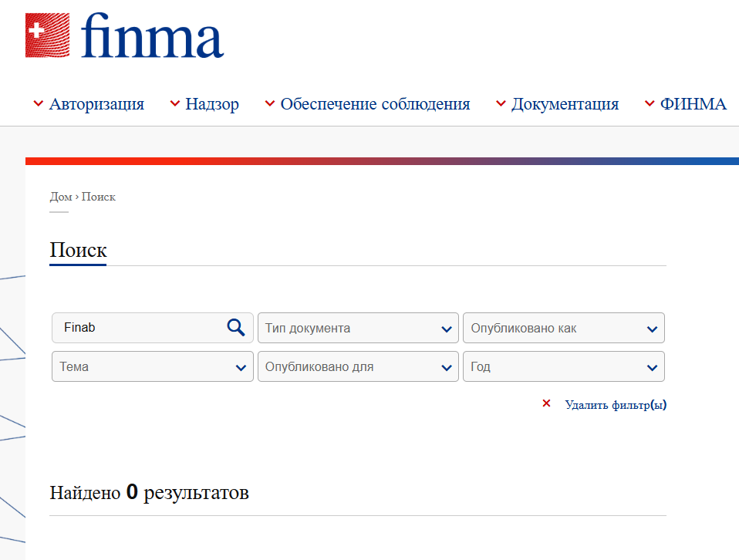Click the red X to clear filters

point(547,403)
